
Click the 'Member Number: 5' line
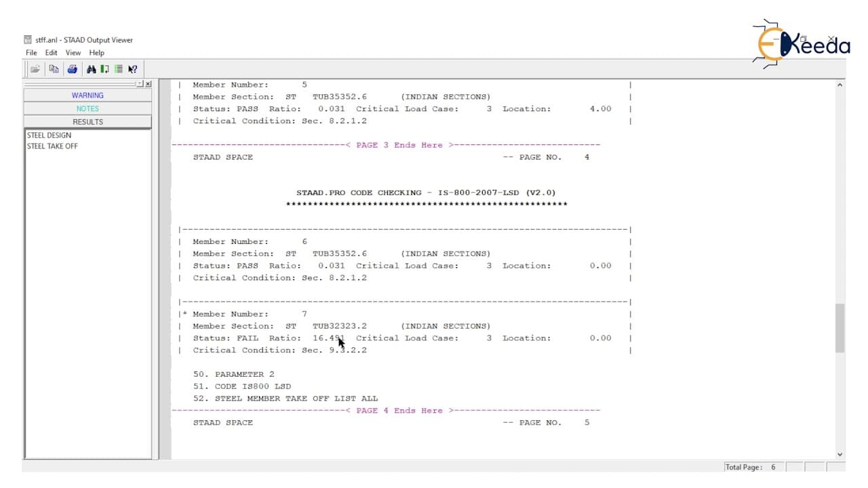pos(250,85)
